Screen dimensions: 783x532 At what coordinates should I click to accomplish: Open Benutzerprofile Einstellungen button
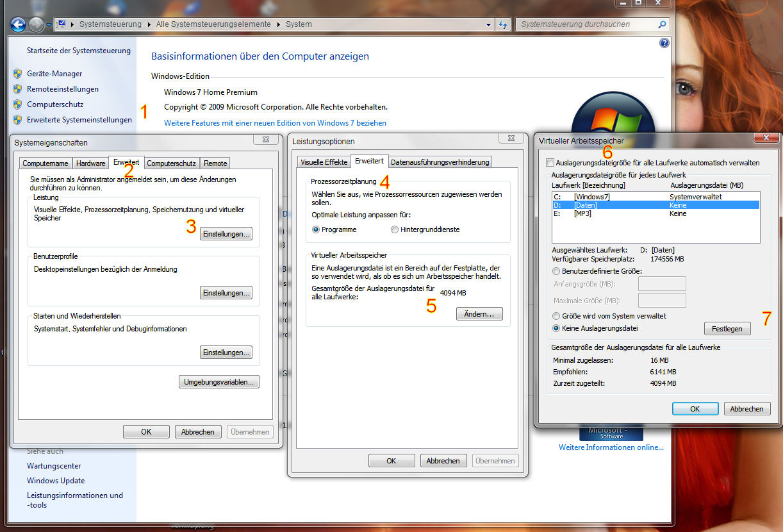[x=226, y=293]
